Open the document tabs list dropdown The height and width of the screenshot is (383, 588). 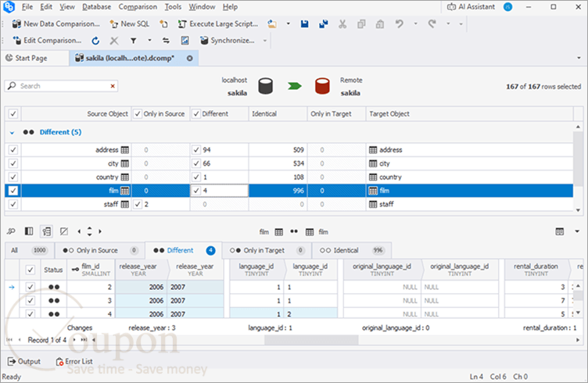pos(579,58)
